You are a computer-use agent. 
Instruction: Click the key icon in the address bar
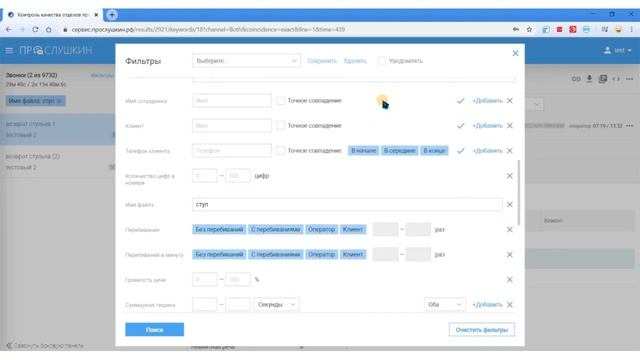pyautogui.click(x=516, y=29)
